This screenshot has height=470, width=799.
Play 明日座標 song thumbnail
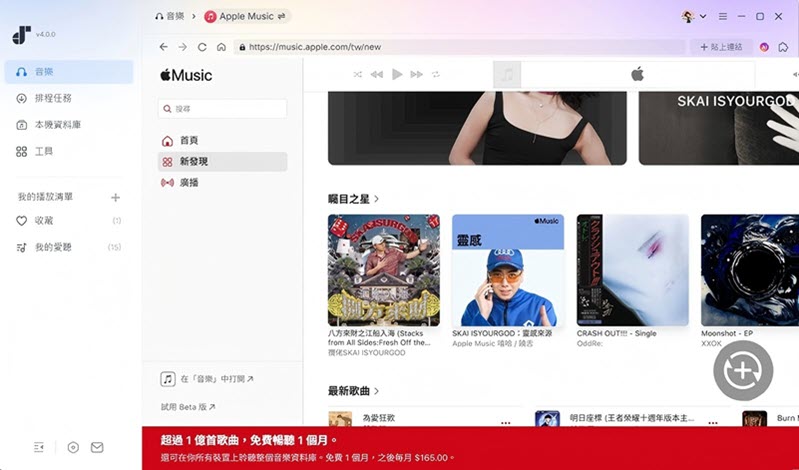(547, 419)
